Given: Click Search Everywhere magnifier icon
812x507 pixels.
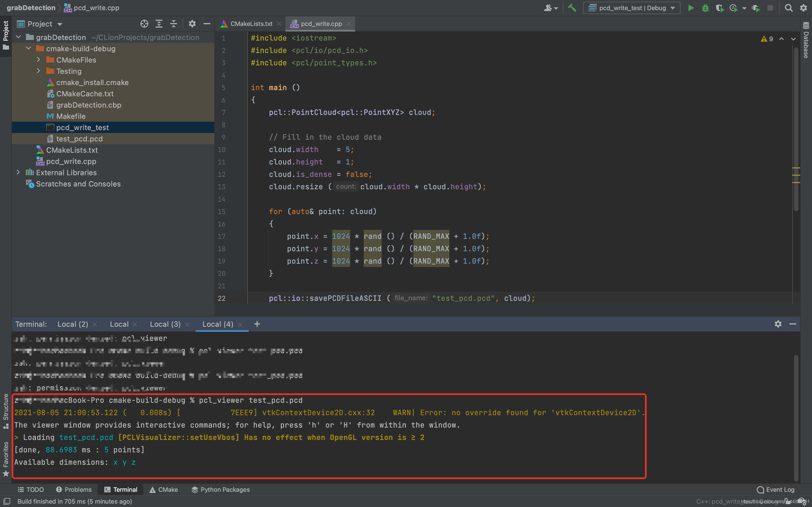Looking at the screenshot, I should coord(789,8).
